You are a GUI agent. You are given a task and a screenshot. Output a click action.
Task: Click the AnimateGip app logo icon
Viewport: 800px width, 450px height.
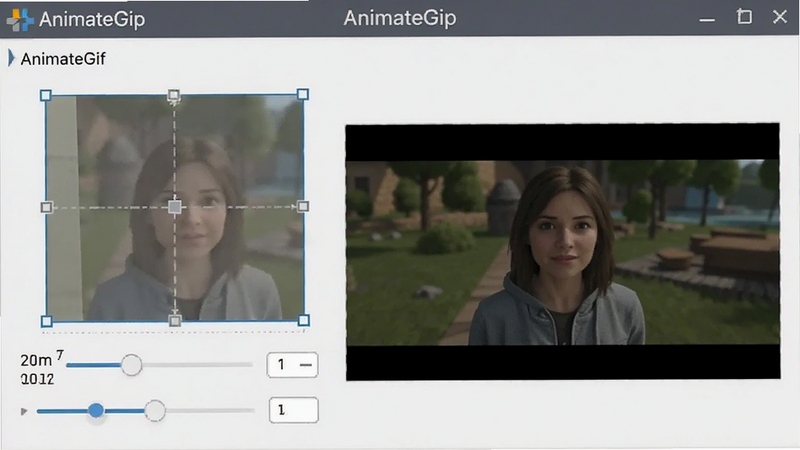point(20,19)
